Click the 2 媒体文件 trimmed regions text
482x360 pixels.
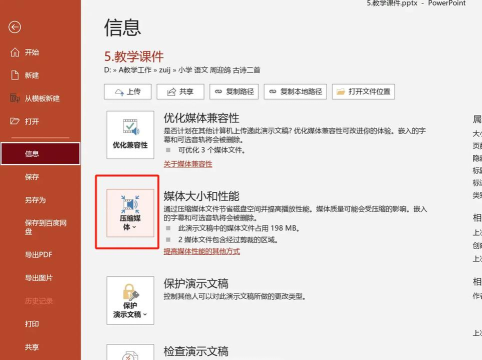point(228,240)
